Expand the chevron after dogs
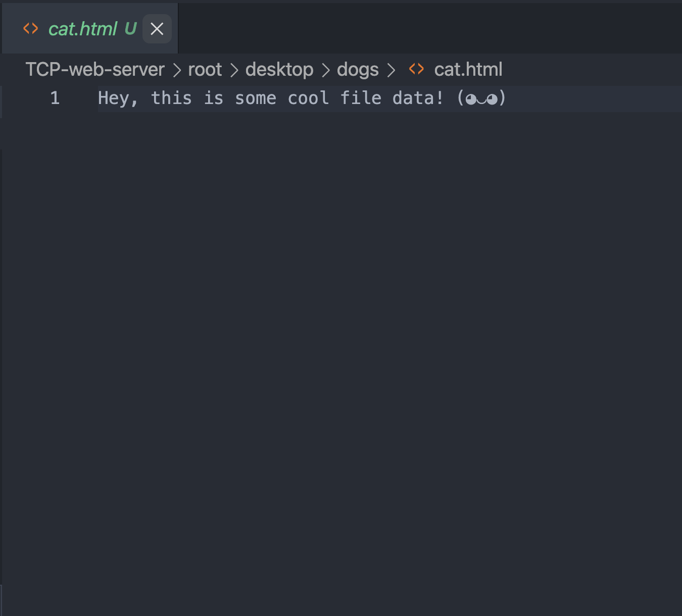Viewport: 682px width, 616px height. click(391, 70)
